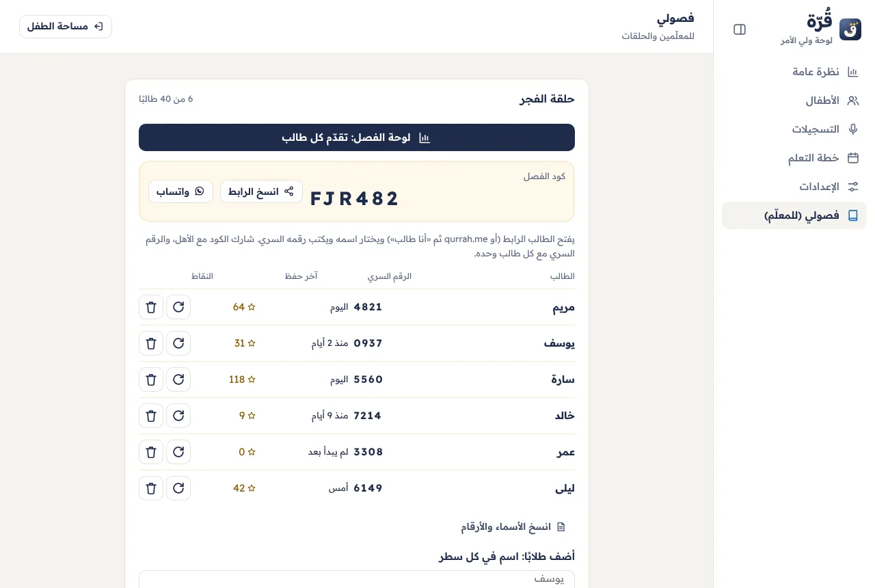The image size is (875, 588).
Task: Click secret number 4821
Action: (368, 307)
